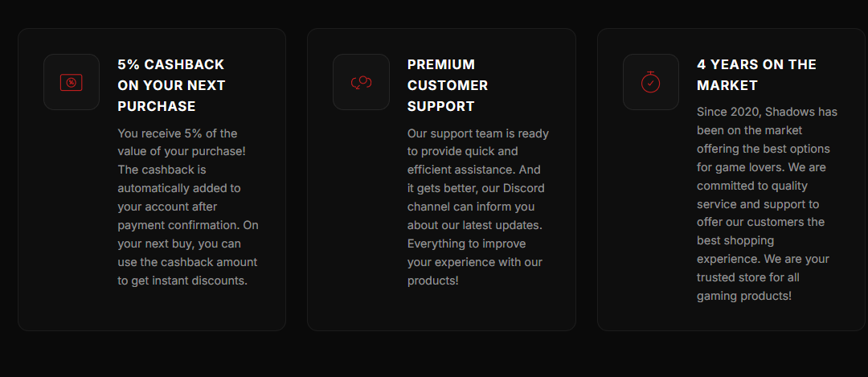Click the "trusted store for all" text line

pyautogui.click(x=748, y=277)
